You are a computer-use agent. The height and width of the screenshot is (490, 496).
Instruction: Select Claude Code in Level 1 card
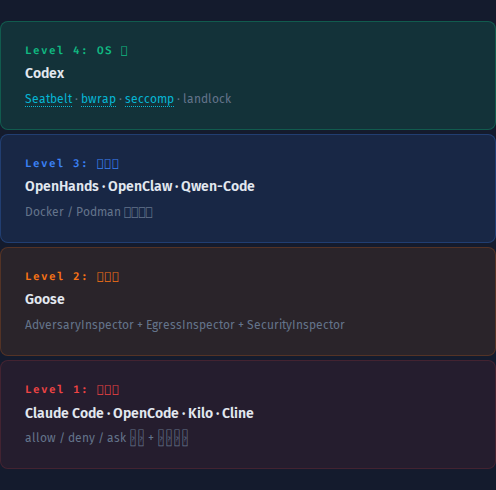coord(64,413)
